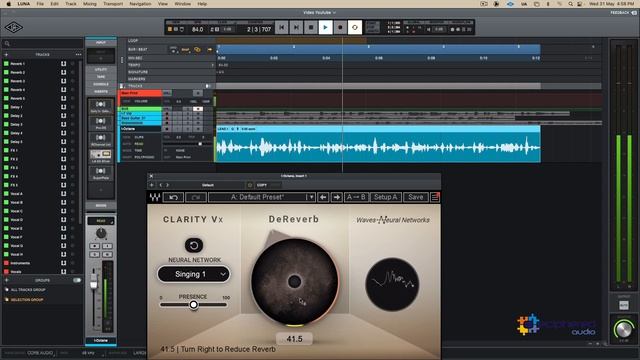This screenshot has width=640, height=360.
Task: Select SELECTION GROUP
Action: 27,300
